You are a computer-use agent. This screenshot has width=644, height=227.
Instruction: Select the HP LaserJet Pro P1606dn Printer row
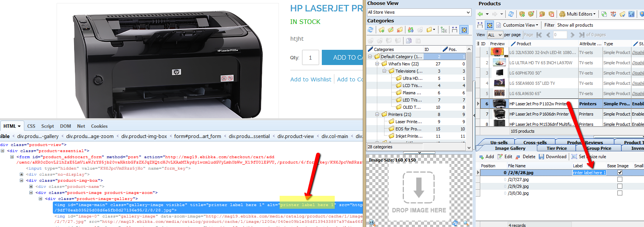coord(560,114)
